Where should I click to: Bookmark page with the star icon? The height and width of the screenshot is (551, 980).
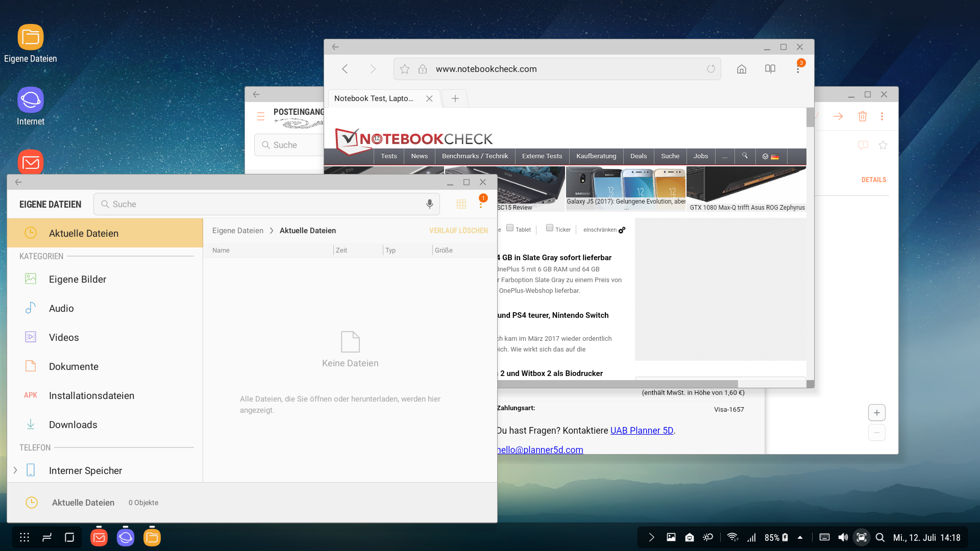[405, 69]
